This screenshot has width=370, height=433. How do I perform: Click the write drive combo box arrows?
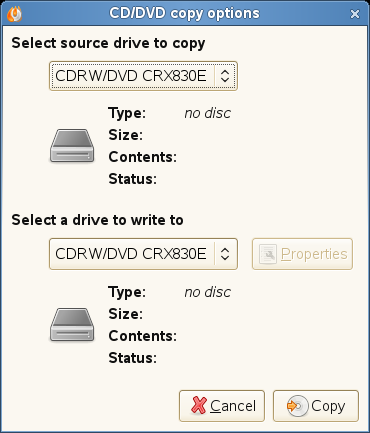coord(225,254)
